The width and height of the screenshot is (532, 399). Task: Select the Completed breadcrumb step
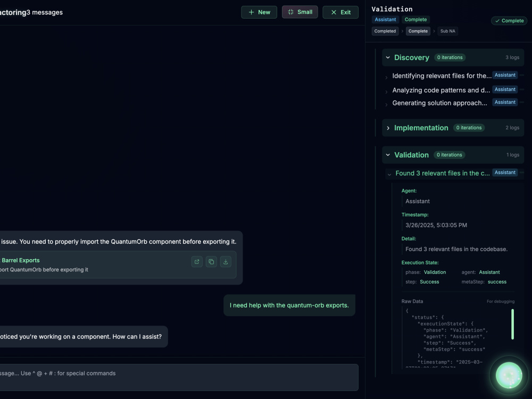[385, 31]
